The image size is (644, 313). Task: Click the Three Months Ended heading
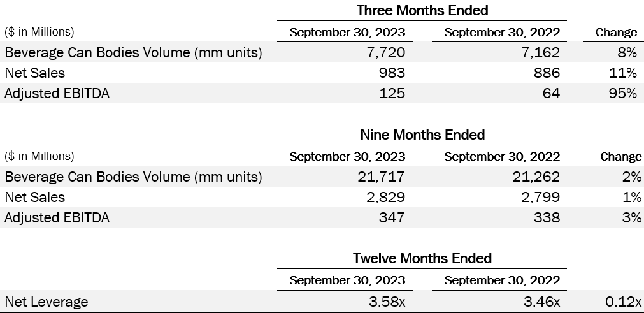point(422,10)
